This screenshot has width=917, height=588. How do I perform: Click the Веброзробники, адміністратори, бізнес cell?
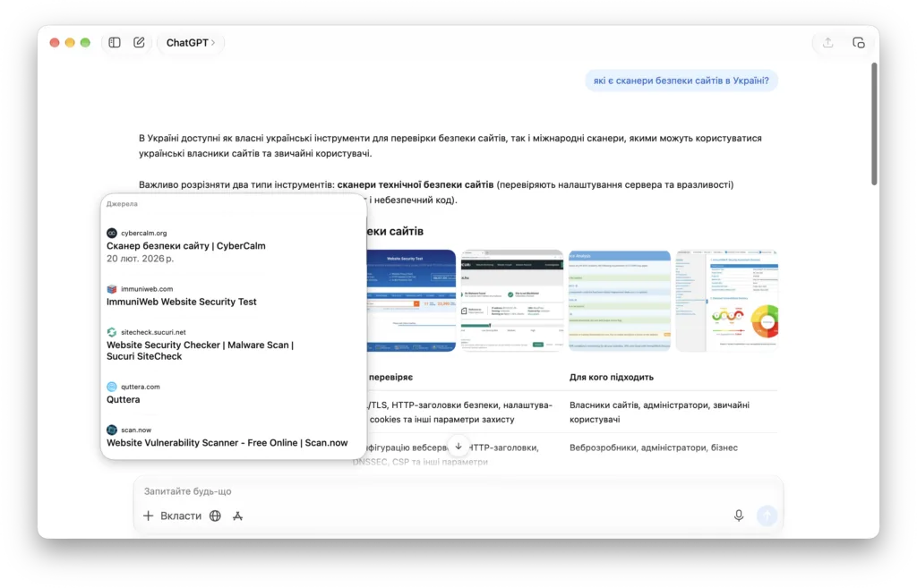tap(653, 447)
